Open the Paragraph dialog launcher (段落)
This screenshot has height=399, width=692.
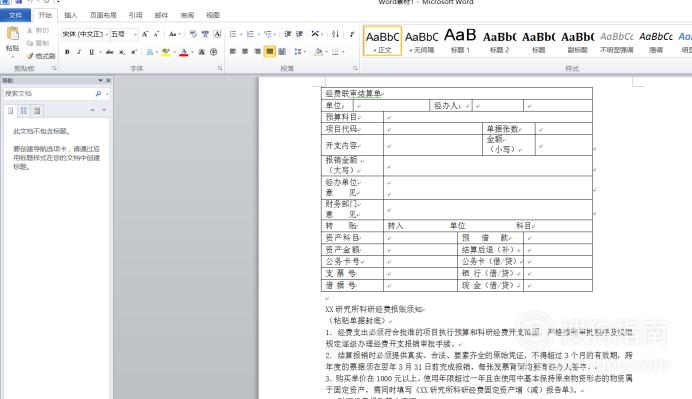355,68
